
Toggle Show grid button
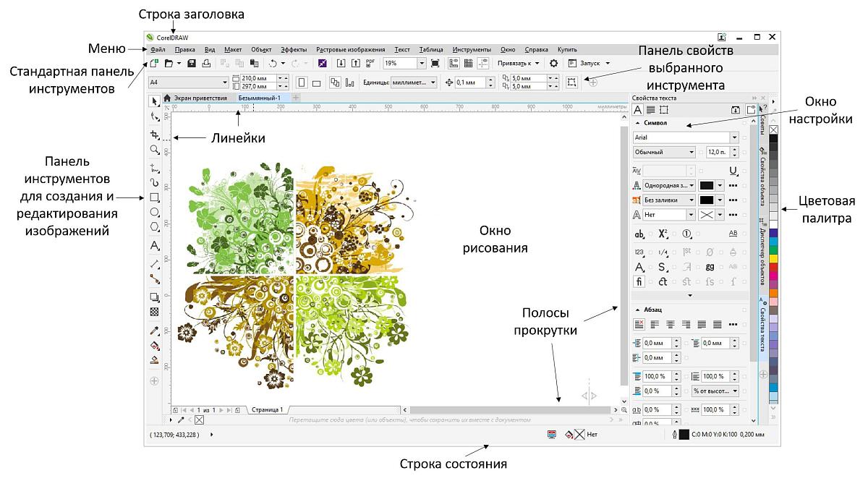click(x=469, y=64)
